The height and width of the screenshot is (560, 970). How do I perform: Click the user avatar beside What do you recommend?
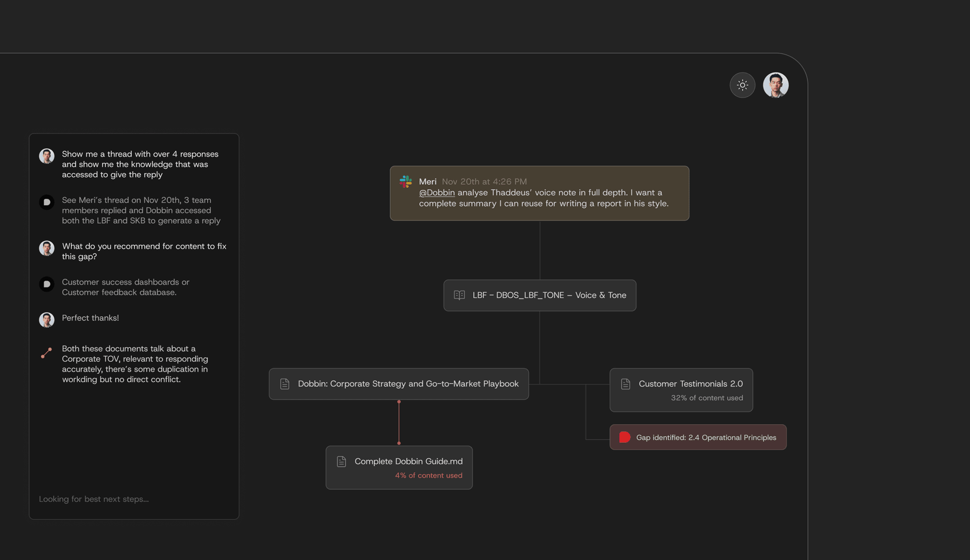click(46, 248)
